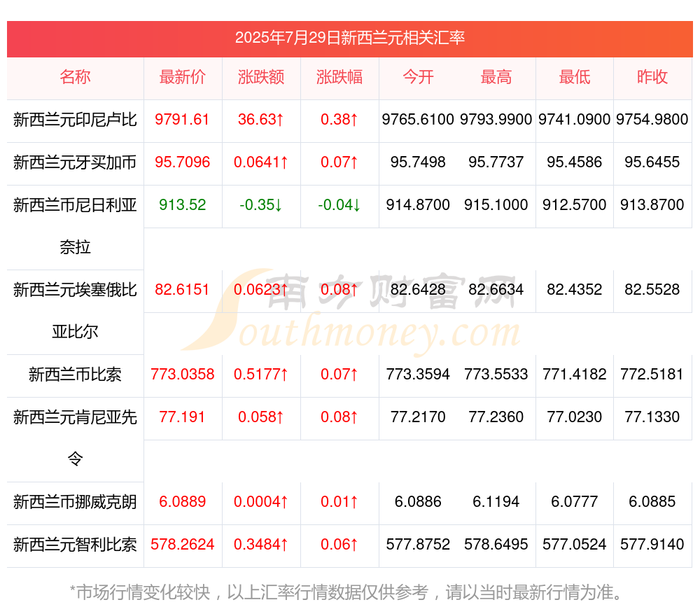This screenshot has width=700, height=614.
Task: Click the 名称 column header
Action: point(75,77)
